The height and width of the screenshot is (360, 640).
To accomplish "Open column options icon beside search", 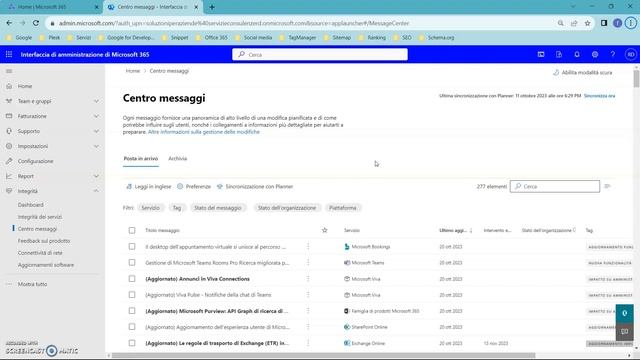I will coord(607,186).
